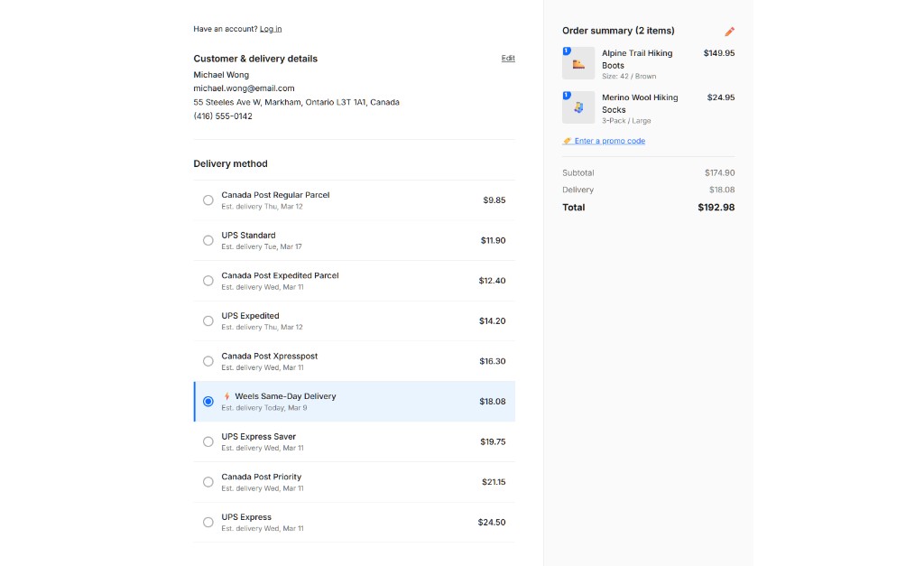Click the quantity badge on Merino Wool Hiking Socks

(x=567, y=94)
